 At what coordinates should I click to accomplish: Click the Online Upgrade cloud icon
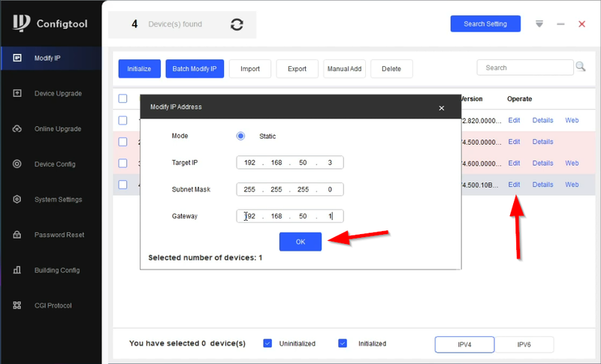(17, 128)
